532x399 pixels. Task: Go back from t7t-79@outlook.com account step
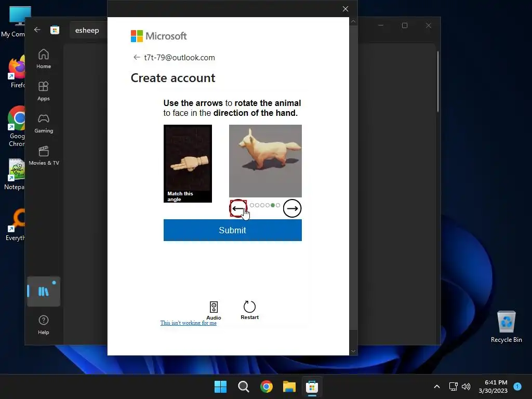[x=137, y=57]
